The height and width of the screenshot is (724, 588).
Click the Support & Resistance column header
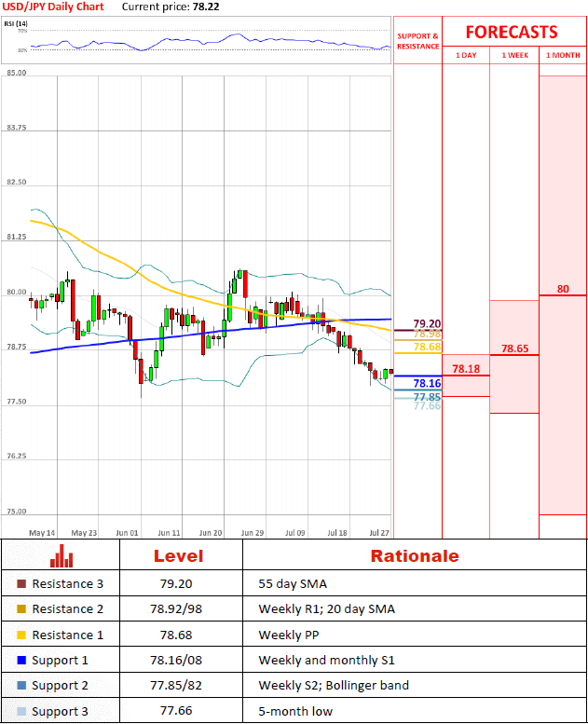417,41
